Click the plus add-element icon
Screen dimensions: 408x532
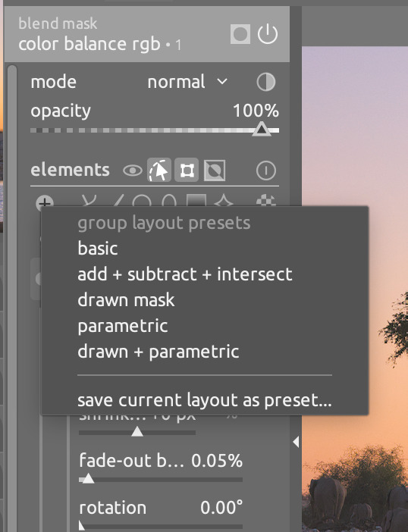click(x=45, y=202)
